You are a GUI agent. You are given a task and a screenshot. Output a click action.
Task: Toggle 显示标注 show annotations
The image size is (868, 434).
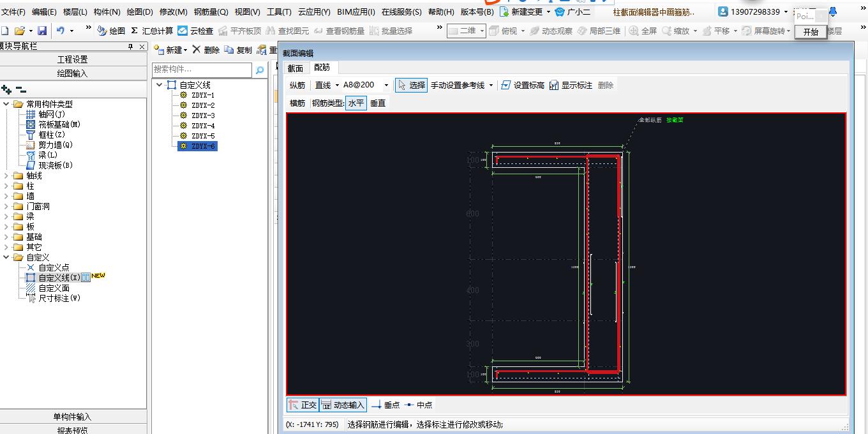pyautogui.click(x=570, y=85)
